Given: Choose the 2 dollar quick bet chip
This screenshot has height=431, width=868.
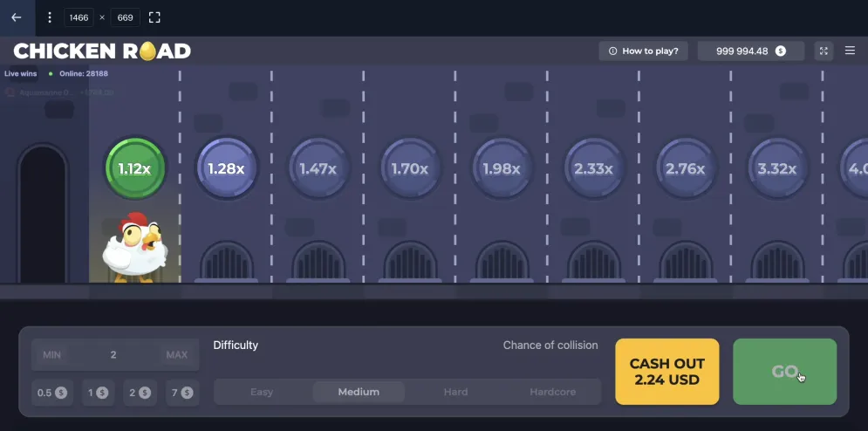Looking at the screenshot, I should 140,393.
